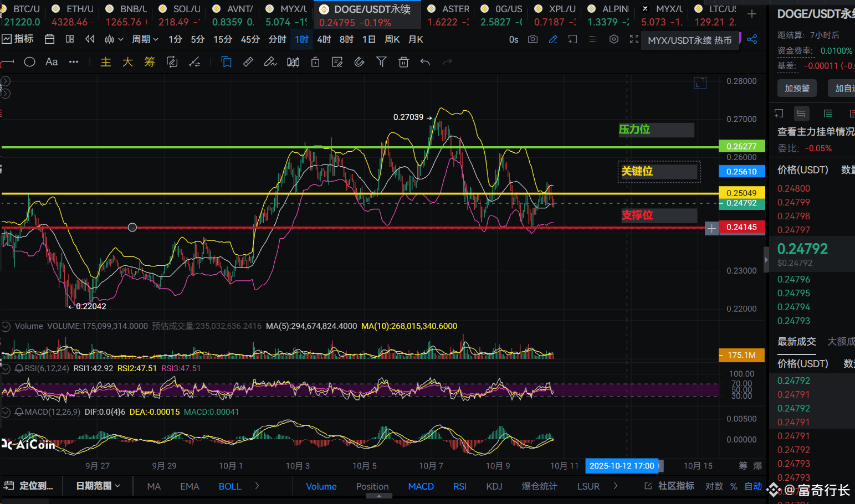Image resolution: width=855 pixels, height=504 pixels.
Task: Expand the 日期范围 date range dropdown
Action: click(98, 486)
